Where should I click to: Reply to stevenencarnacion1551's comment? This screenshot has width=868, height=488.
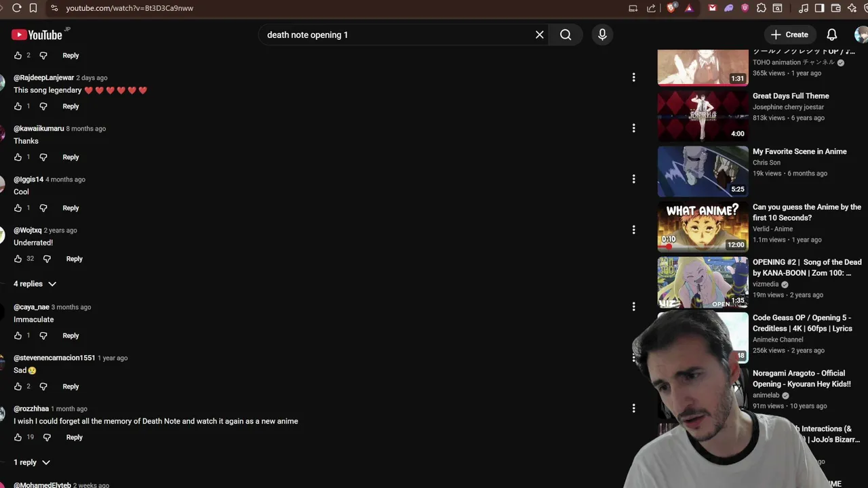click(x=71, y=386)
